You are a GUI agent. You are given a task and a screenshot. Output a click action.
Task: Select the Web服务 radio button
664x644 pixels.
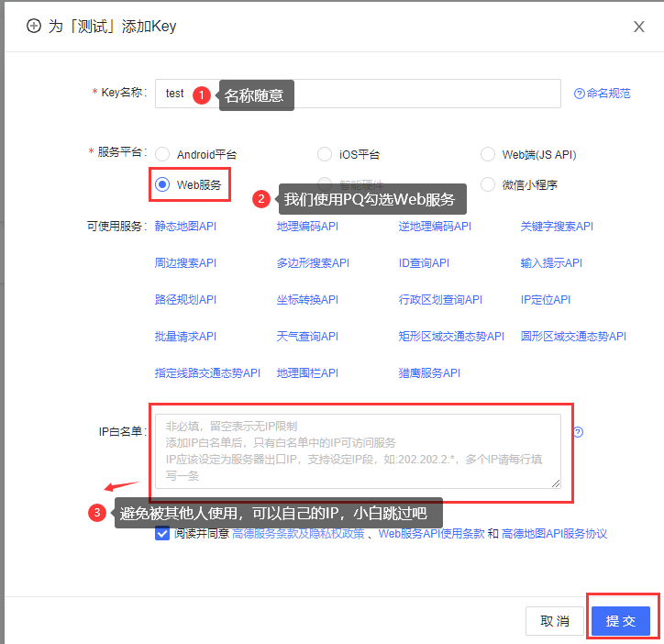coord(162,184)
